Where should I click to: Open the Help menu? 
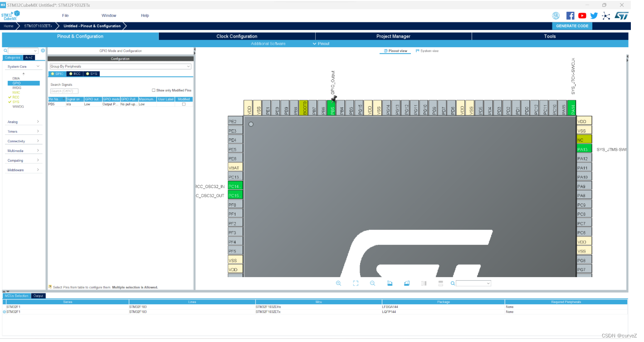pos(145,15)
